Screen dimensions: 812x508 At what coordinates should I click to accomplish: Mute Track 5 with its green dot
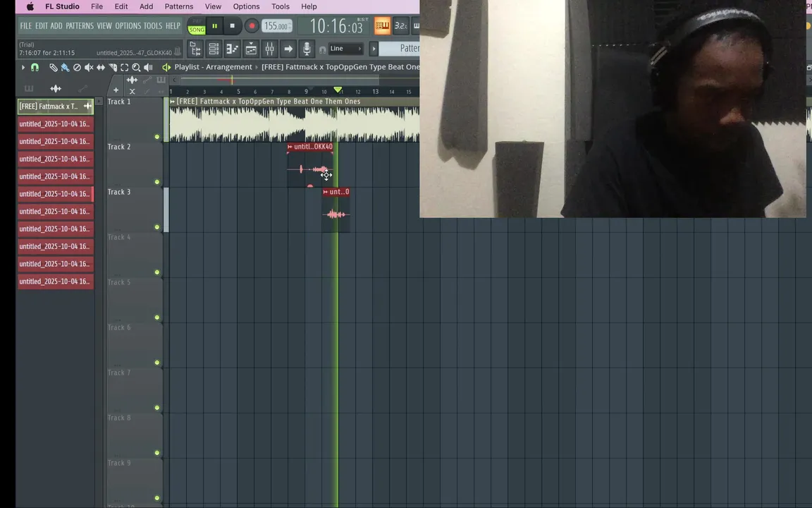[157, 317]
